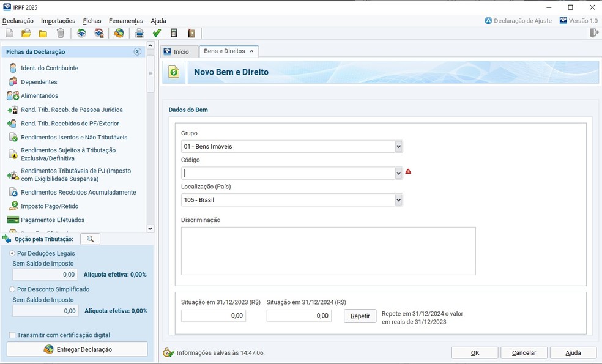Click the globe transmit toolbar icon
The height and width of the screenshot is (364, 602).
pyautogui.click(x=119, y=34)
